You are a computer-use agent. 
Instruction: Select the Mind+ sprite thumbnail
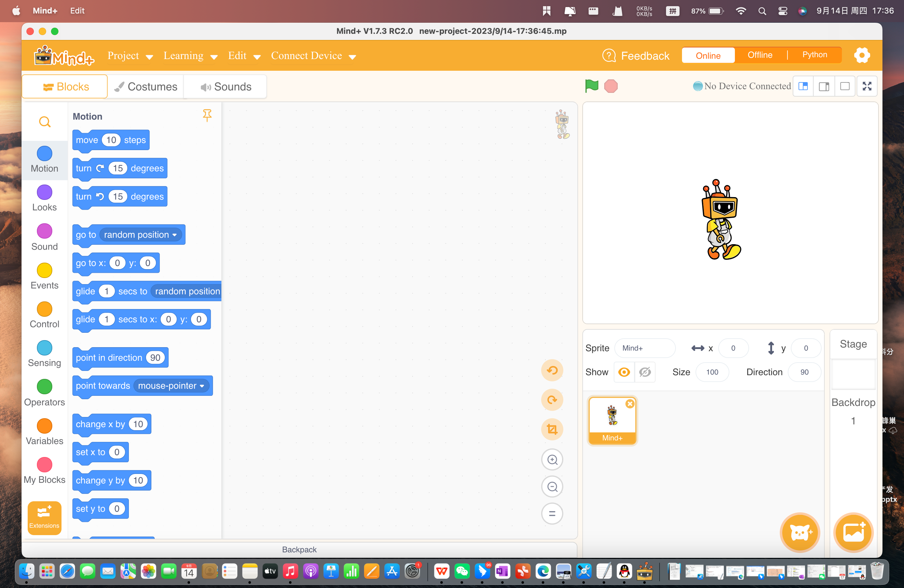click(612, 417)
